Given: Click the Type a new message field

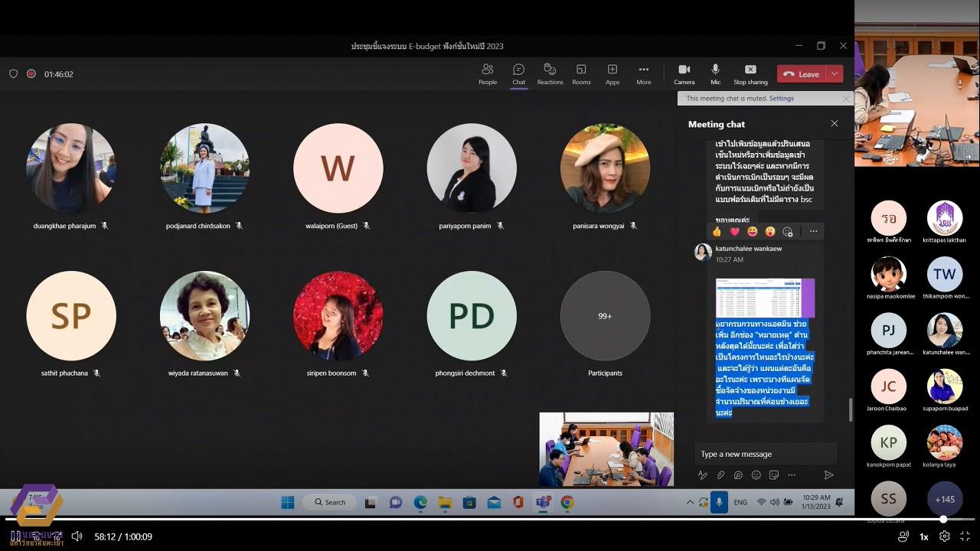Looking at the screenshot, I should 766,454.
